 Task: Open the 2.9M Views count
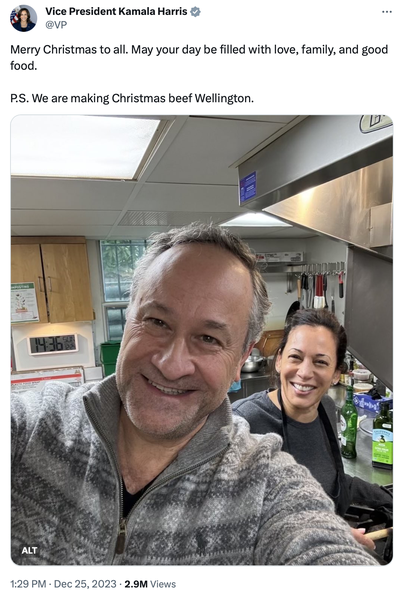[150, 584]
